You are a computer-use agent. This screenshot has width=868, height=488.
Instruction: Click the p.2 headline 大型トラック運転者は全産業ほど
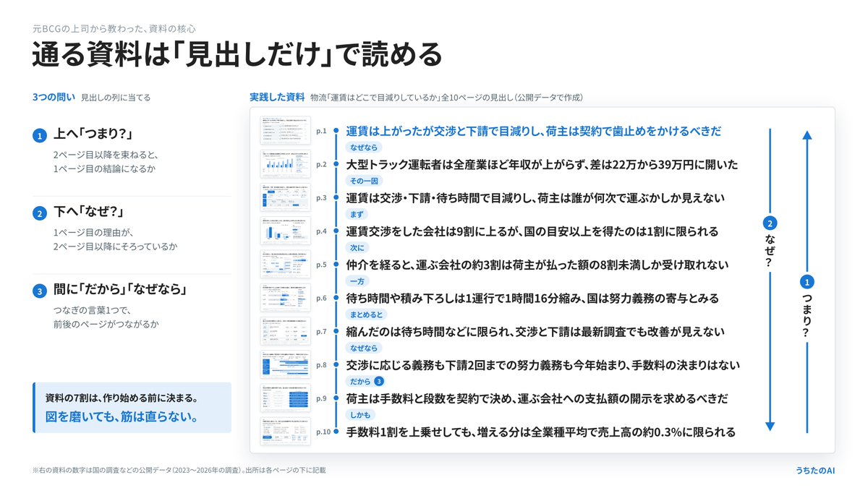[x=542, y=164]
